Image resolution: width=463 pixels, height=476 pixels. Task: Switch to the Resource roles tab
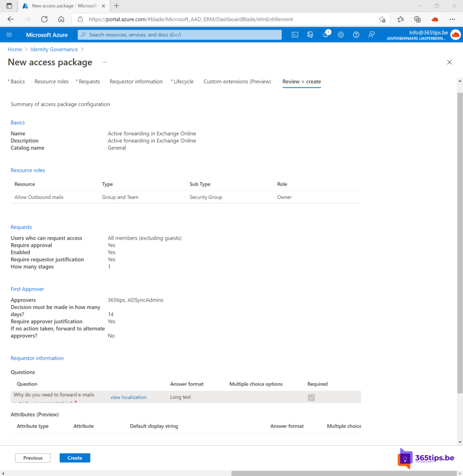tap(51, 81)
